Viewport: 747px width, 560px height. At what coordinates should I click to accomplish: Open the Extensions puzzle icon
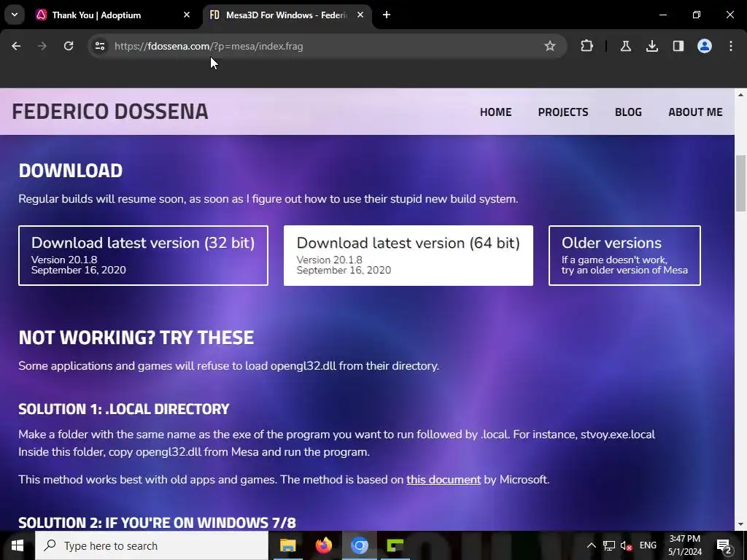tap(587, 46)
